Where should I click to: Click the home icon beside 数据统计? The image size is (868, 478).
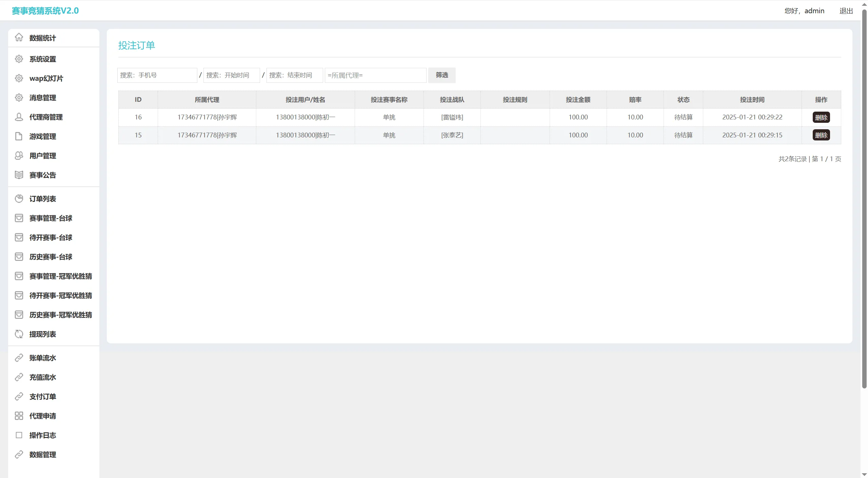(x=19, y=37)
